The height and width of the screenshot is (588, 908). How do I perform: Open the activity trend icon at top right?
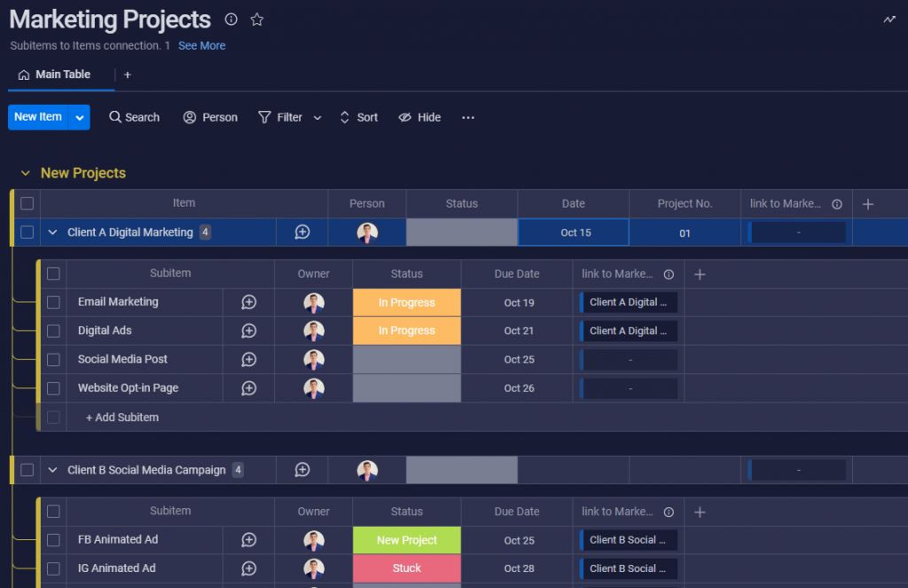888,20
